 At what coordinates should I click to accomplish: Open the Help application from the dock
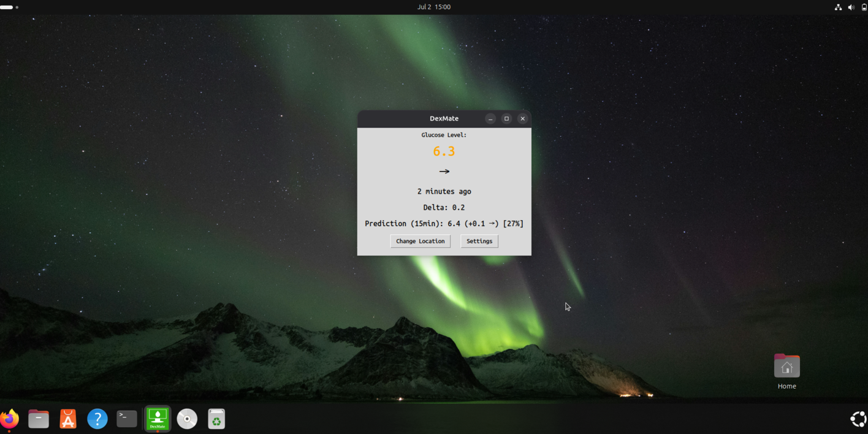coord(97,419)
